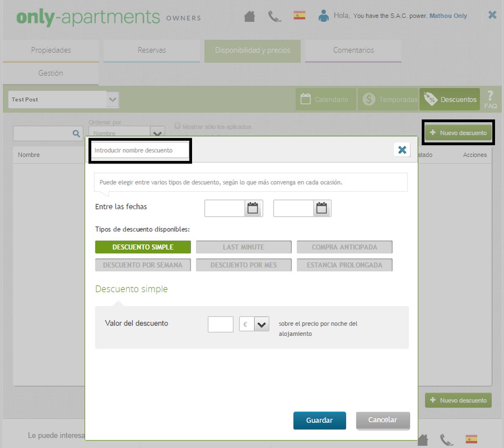Image resolution: width=504 pixels, height=448 pixels.
Task: Choose the Compra Anticipada discount type
Action: tap(344, 247)
